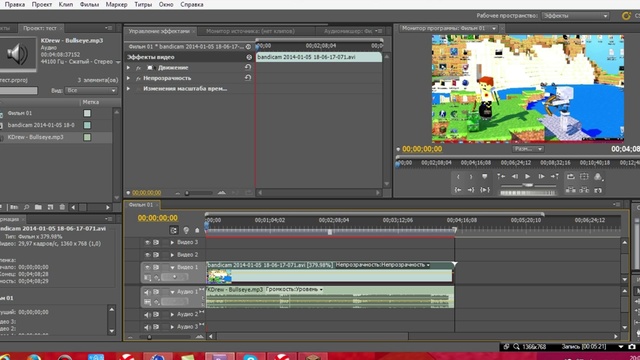The width and height of the screenshot is (640, 360).
Task: Click Play In to Out button
Action: tap(484, 190)
